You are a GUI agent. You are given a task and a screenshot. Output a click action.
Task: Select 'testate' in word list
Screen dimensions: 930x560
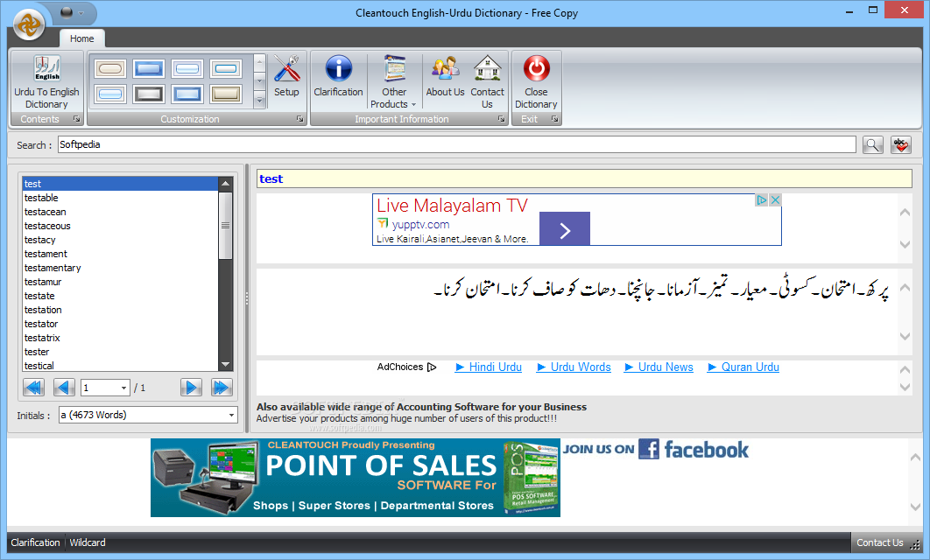(120, 296)
